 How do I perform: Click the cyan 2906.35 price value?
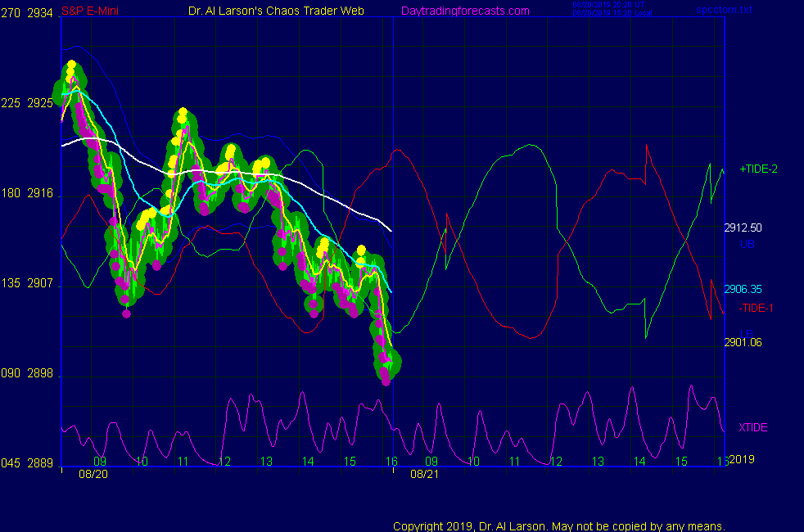point(743,289)
